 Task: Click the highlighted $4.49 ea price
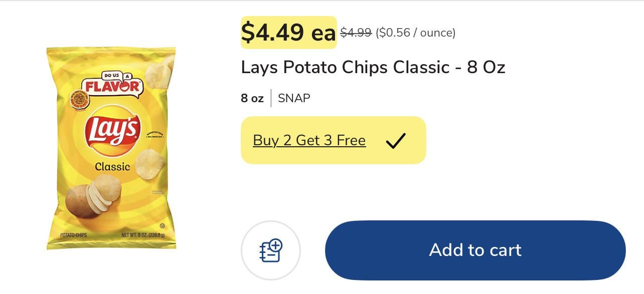(288, 33)
